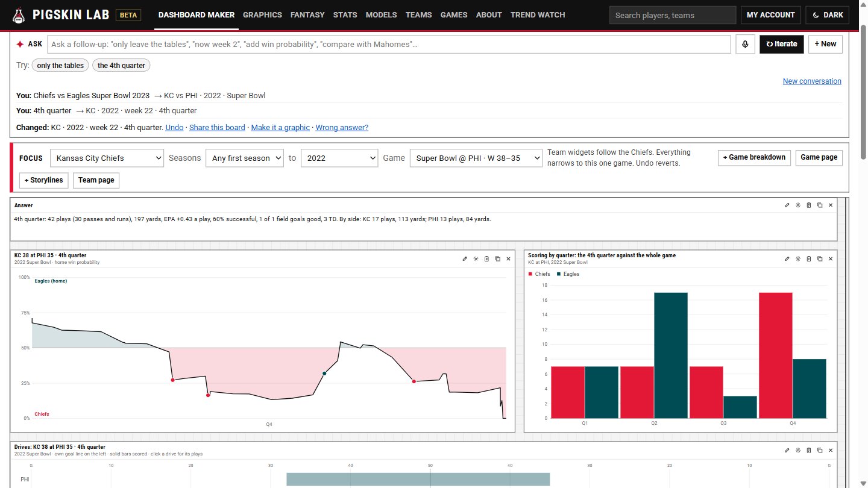Open the Super Bowl @ PHI game dropdown

(x=476, y=158)
